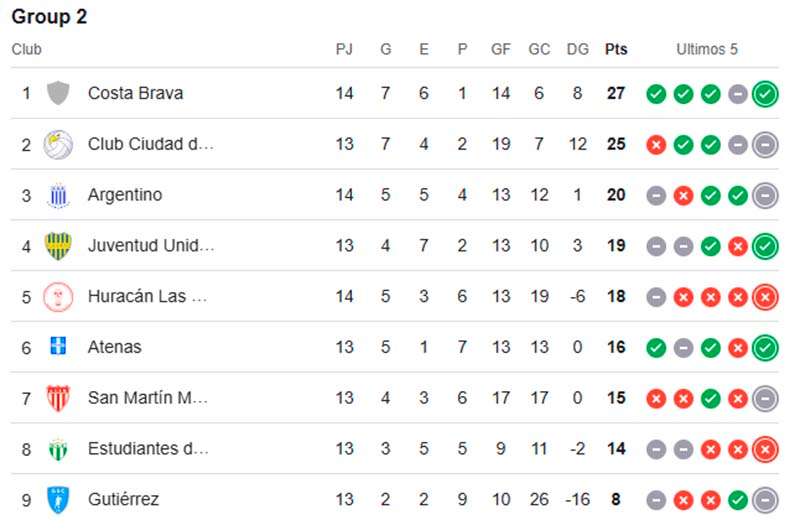Screen dimensions: 800x530
Task: Click Huracán's latest loss indicator
Action: 765,297
